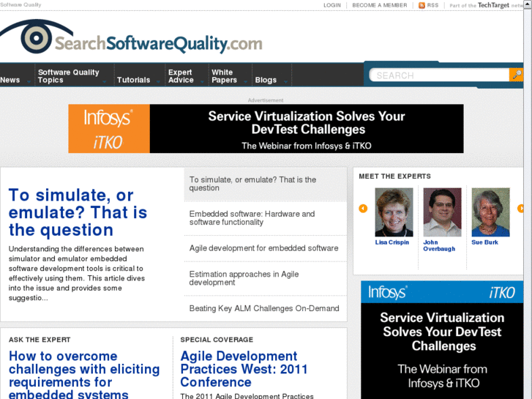Click the John Overbaugh name link
Screen dimensions: 532x399
click(439, 245)
